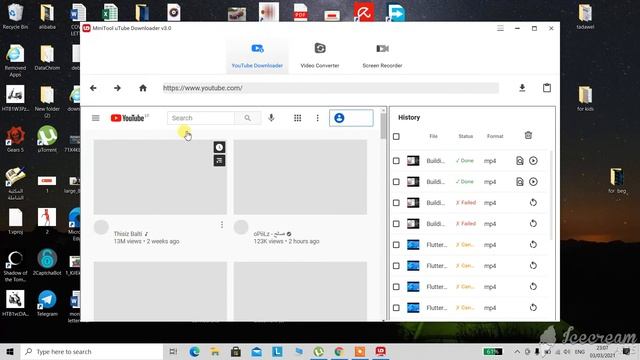
Task: Retry the last Flutter... download
Action: [x=533, y=307]
